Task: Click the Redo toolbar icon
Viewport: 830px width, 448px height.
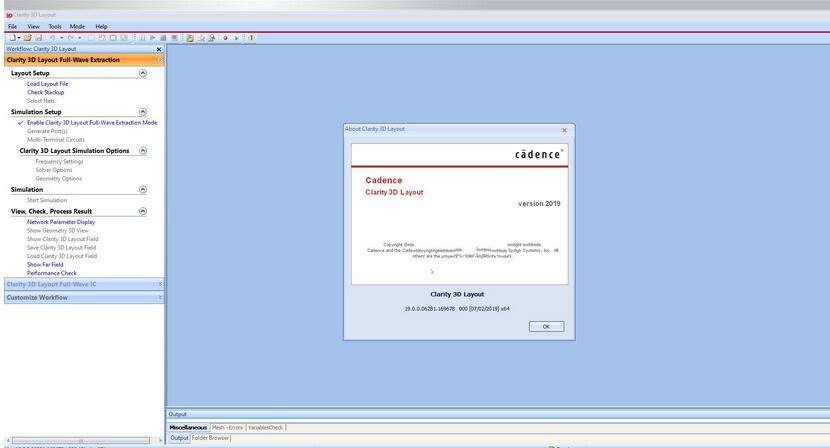Action: (x=70, y=38)
